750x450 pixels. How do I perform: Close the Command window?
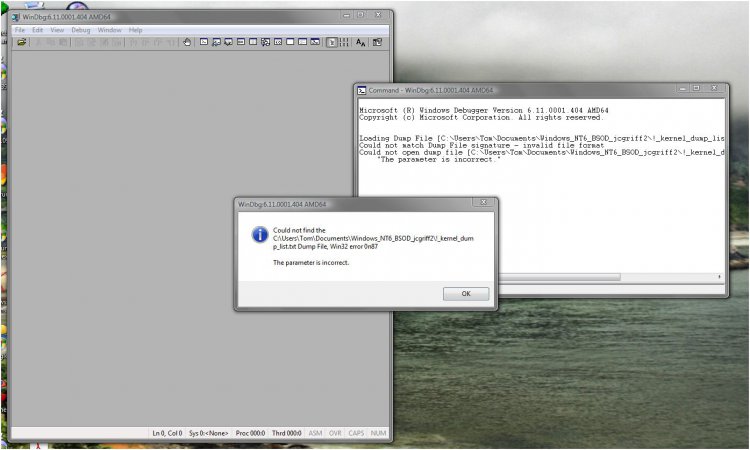point(714,88)
